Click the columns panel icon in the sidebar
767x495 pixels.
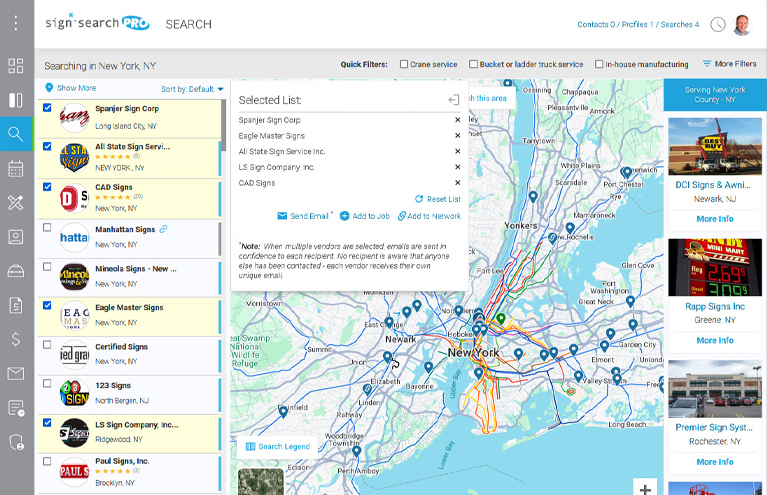coord(16,100)
